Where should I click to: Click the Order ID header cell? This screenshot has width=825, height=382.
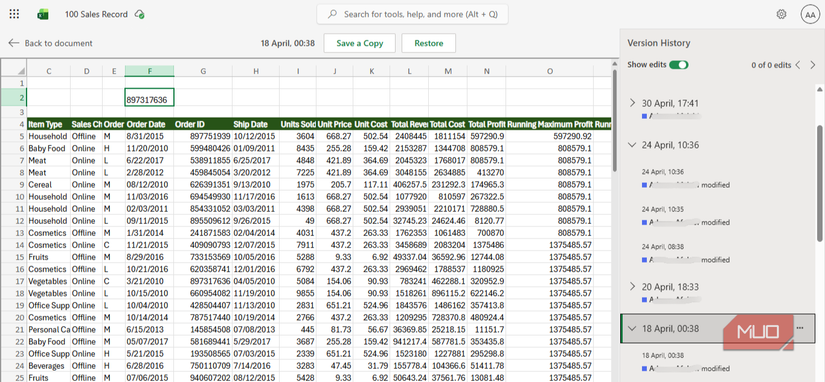click(x=203, y=125)
